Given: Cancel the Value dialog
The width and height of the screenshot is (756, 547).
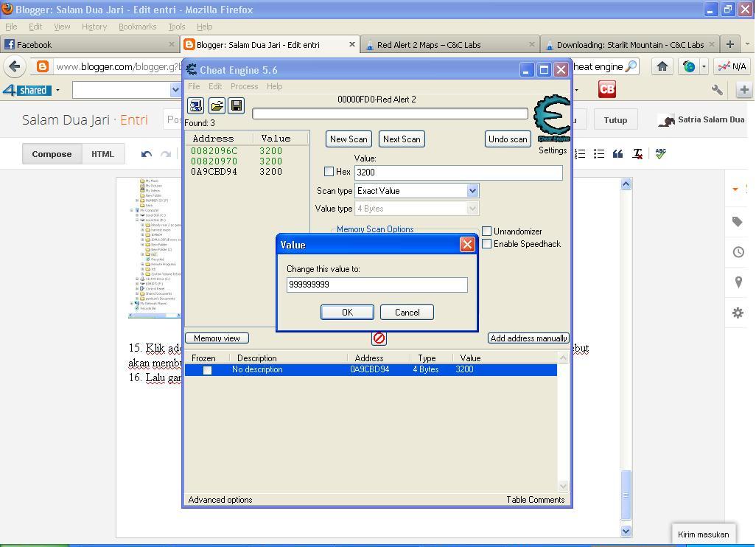Looking at the screenshot, I should pos(407,312).
